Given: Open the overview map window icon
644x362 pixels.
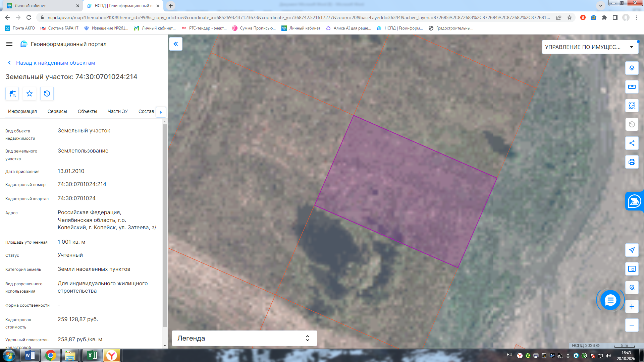Looking at the screenshot, I should click(x=632, y=269).
